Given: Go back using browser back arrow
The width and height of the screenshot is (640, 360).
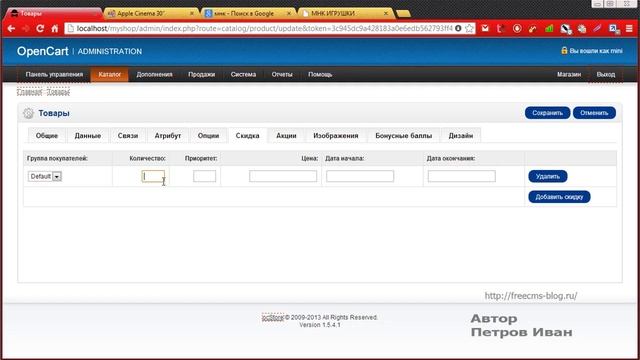Looking at the screenshot, I should click(11, 29).
